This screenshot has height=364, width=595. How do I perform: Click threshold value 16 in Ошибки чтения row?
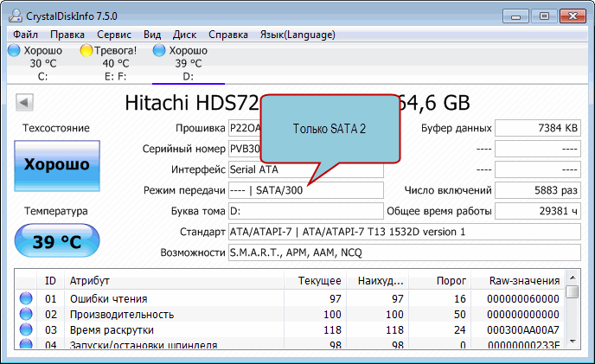(460, 299)
